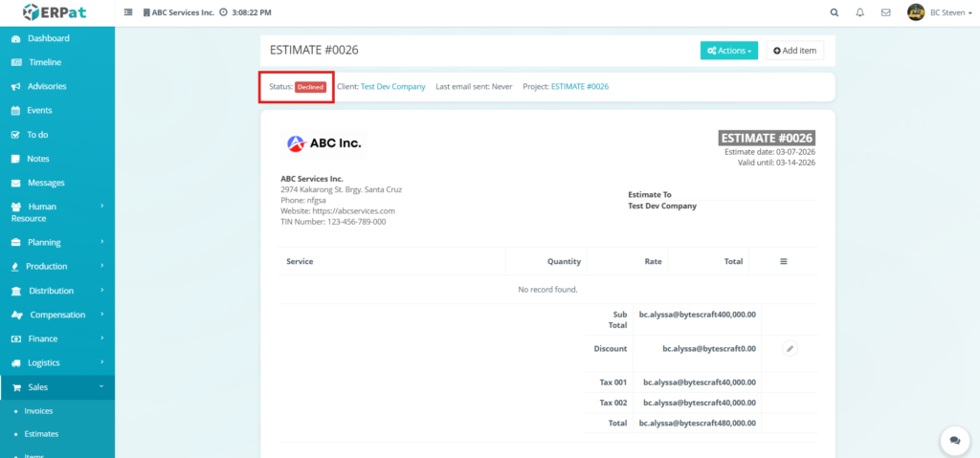Go to Dashboard in sidebar
Screen dimensions: 980x458
tap(48, 38)
